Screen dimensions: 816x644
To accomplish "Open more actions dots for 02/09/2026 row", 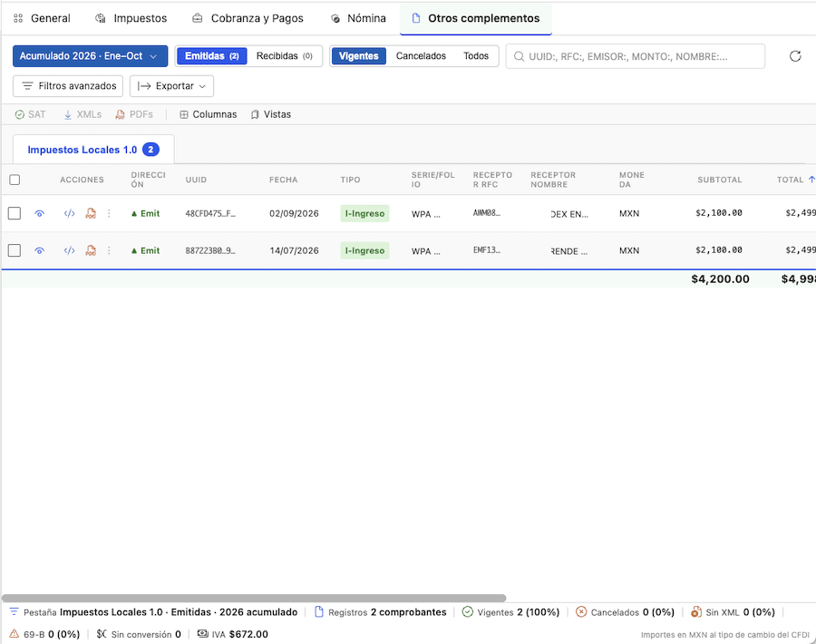I will 109,213.
